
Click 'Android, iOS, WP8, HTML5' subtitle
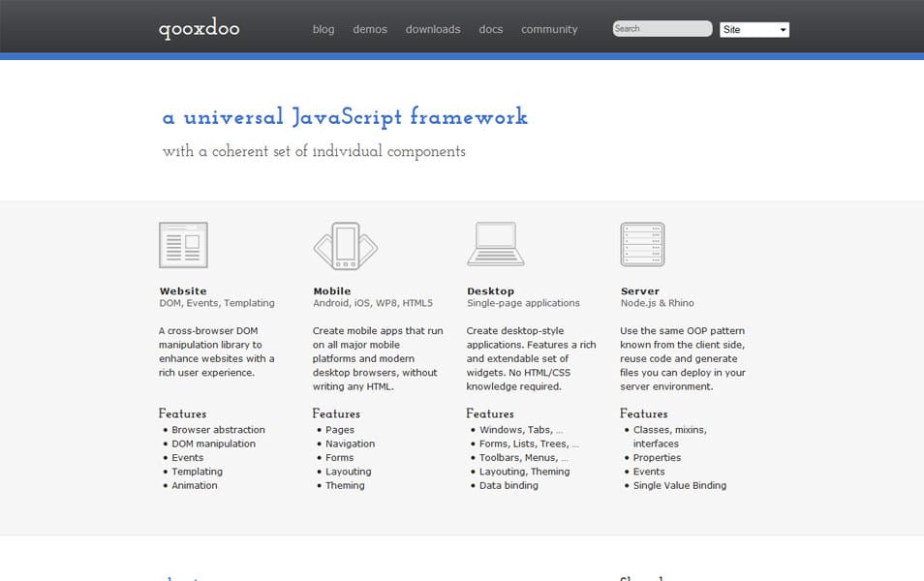coord(373,303)
